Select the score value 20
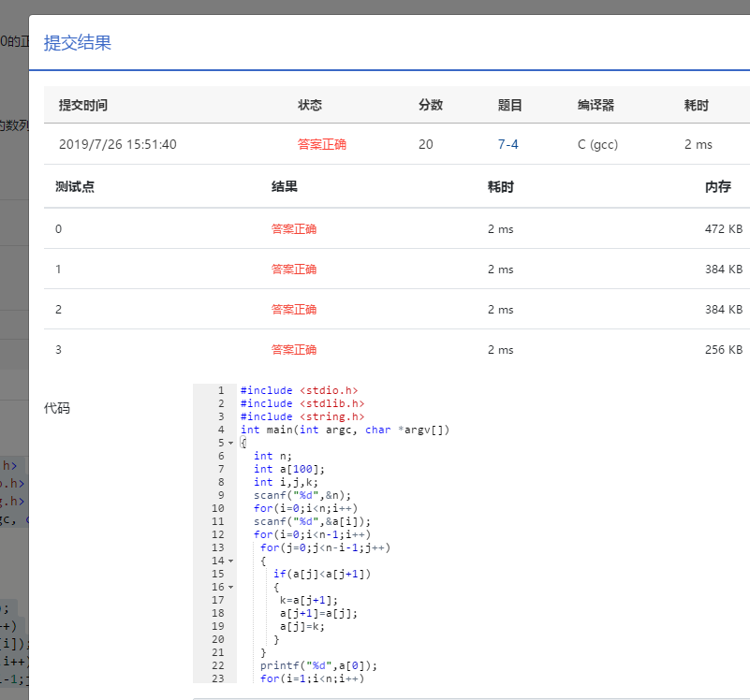 426,144
